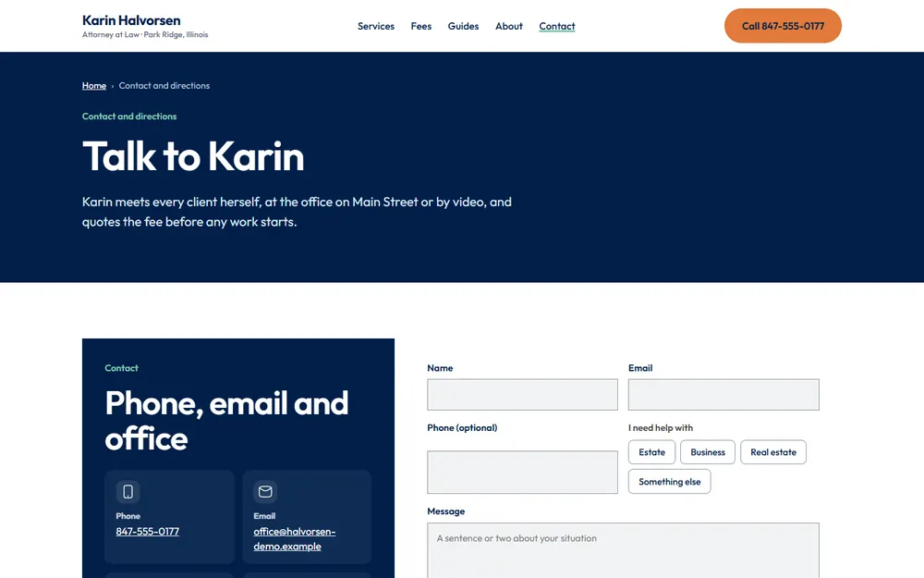Click the Message text area

(623, 551)
